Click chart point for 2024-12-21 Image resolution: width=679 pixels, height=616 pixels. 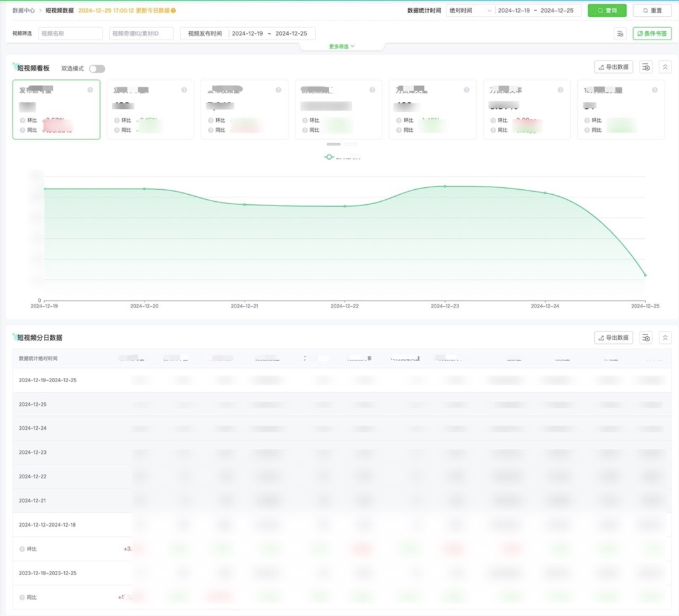pyautogui.click(x=245, y=204)
